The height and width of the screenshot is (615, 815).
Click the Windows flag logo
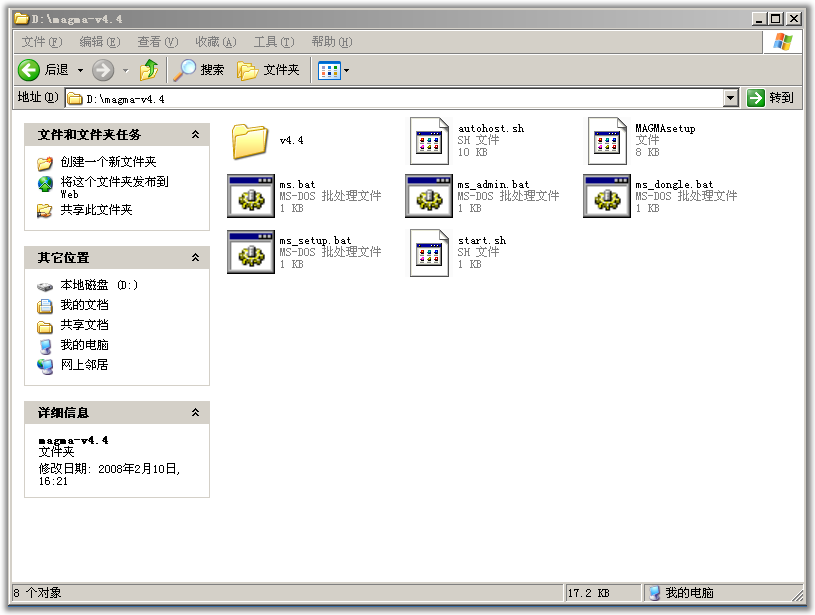coord(782,42)
